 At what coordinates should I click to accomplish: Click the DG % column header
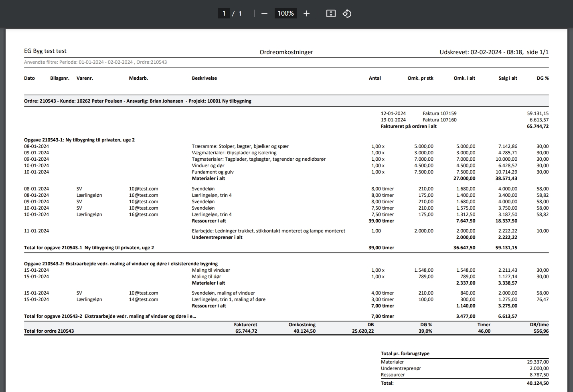(543, 78)
